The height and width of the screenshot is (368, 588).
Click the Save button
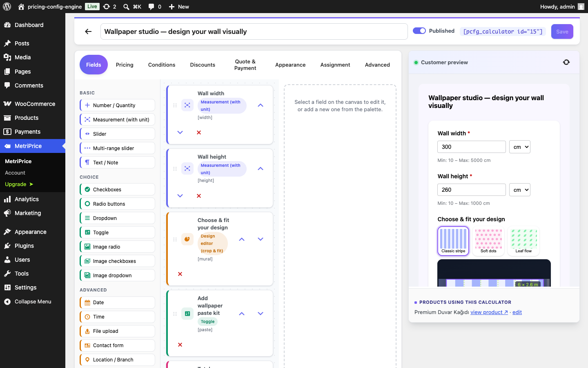562,31
